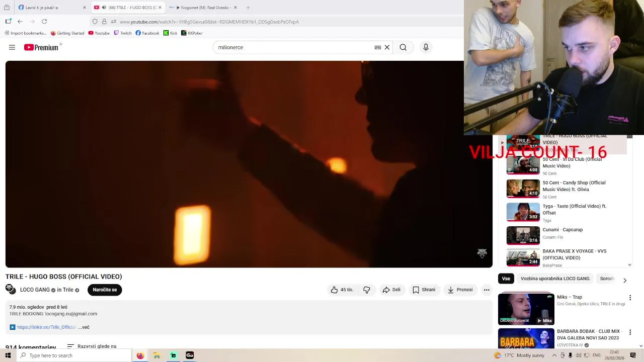The height and width of the screenshot is (362, 644).
Task: Reload the page
Action: 44,22
